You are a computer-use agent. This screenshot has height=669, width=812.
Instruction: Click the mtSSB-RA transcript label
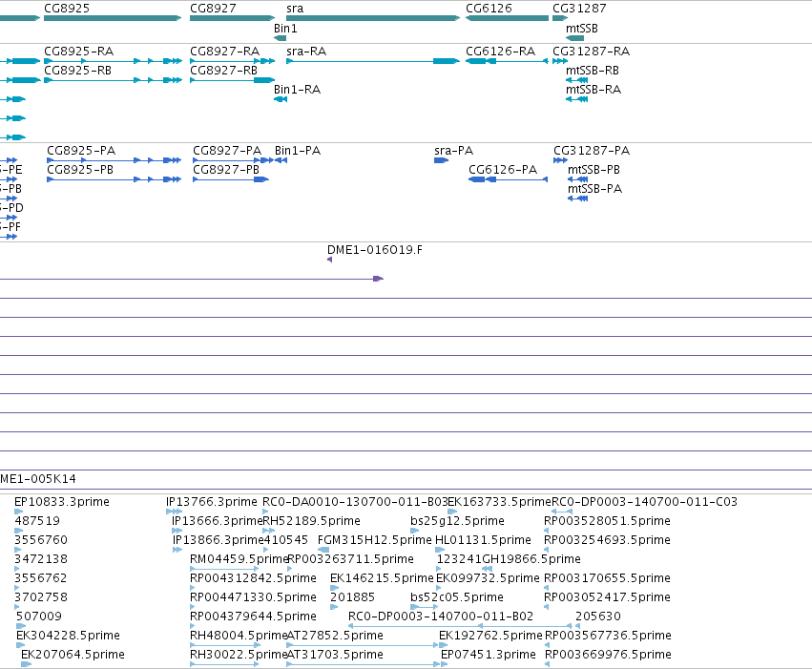(593, 90)
